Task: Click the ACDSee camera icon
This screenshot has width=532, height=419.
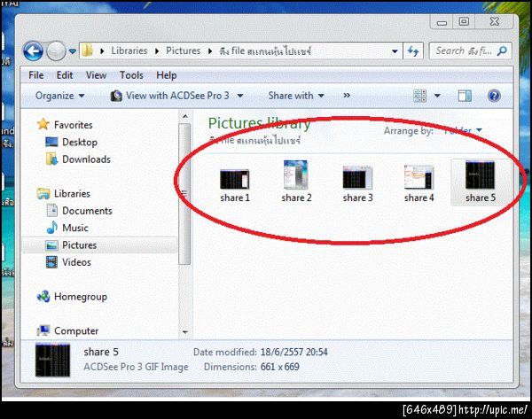Action: (116, 96)
